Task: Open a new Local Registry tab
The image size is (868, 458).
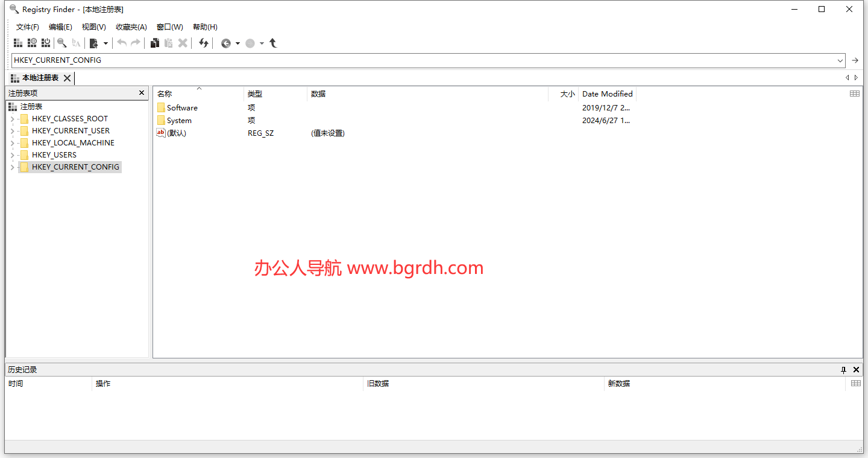Action: coord(17,43)
